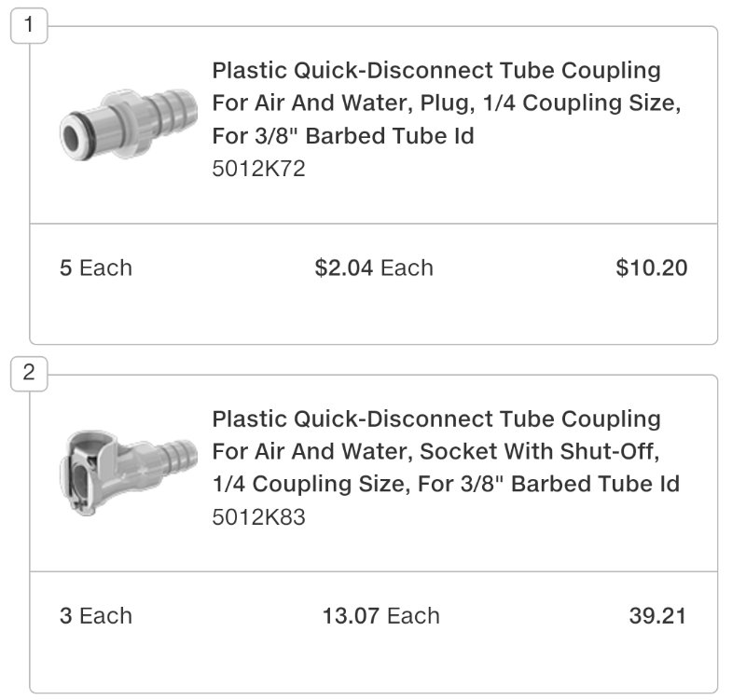Screen dimensions: 746x700
Task: Click the plug coupling product image
Action: click(x=128, y=122)
